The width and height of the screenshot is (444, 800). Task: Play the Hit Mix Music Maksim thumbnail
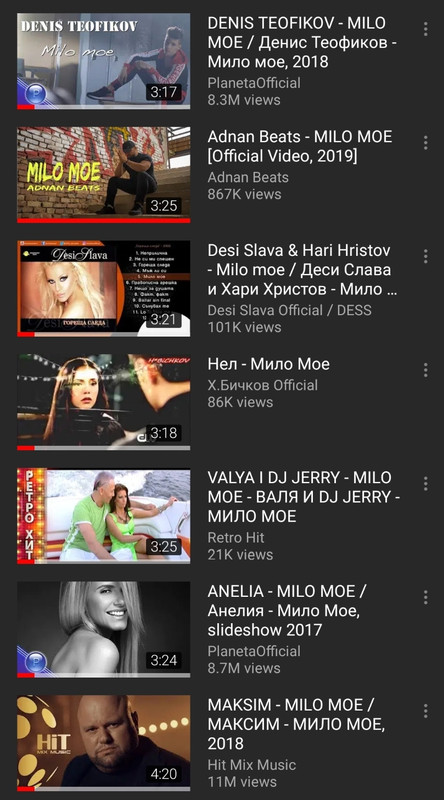104,743
